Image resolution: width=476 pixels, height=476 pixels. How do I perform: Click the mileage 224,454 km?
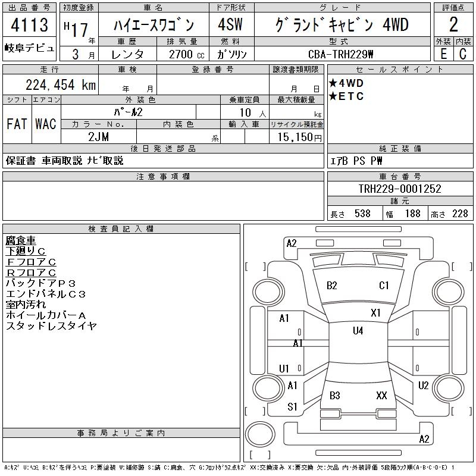pos(61,85)
